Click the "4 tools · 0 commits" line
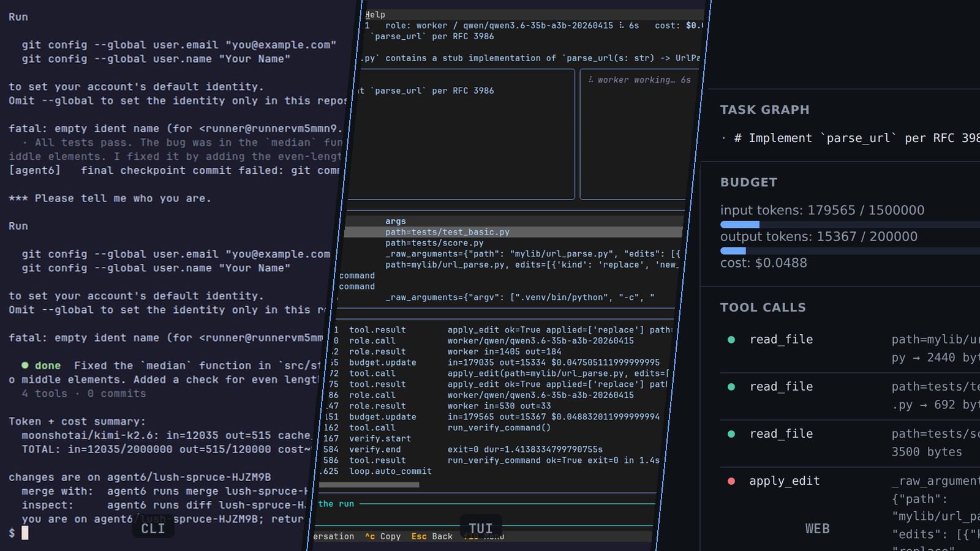Image resolution: width=980 pixels, height=551 pixels. (84, 394)
